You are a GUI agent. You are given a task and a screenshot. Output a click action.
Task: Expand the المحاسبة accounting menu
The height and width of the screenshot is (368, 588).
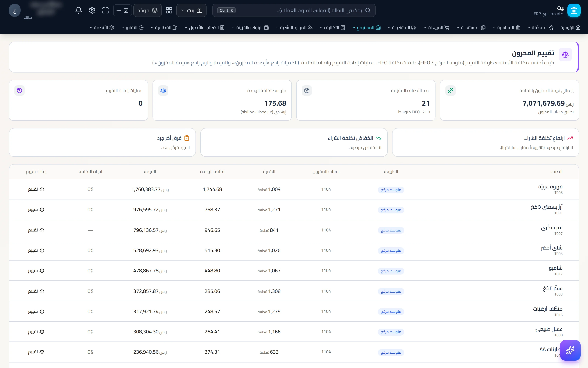(x=507, y=27)
